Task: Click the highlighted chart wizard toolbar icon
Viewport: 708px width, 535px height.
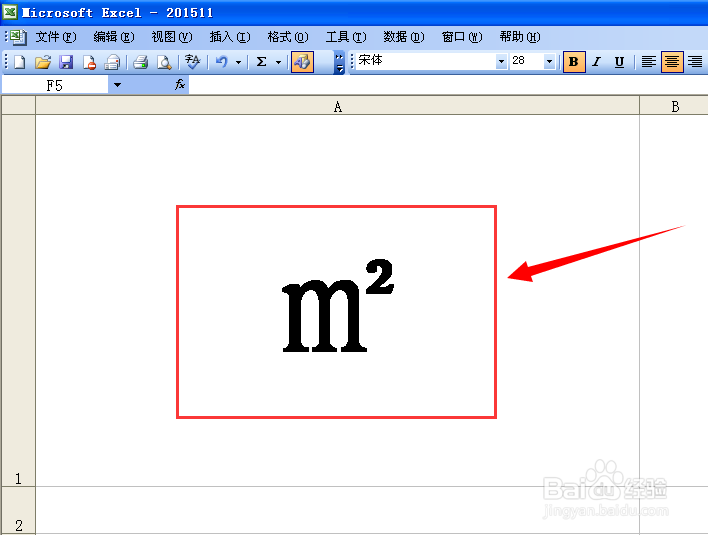Action: pyautogui.click(x=302, y=62)
